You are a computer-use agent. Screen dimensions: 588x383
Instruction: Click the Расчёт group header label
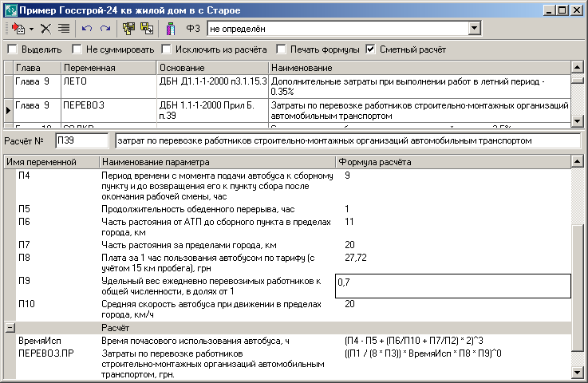(x=115, y=328)
